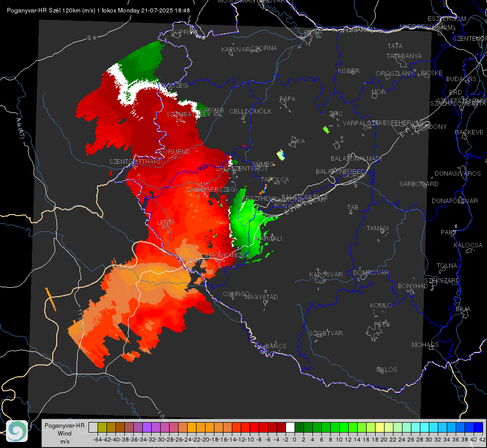Viewport: 487px width, 448px height.
Task: Click the MARCALI town label
Action: tap(269, 239)
